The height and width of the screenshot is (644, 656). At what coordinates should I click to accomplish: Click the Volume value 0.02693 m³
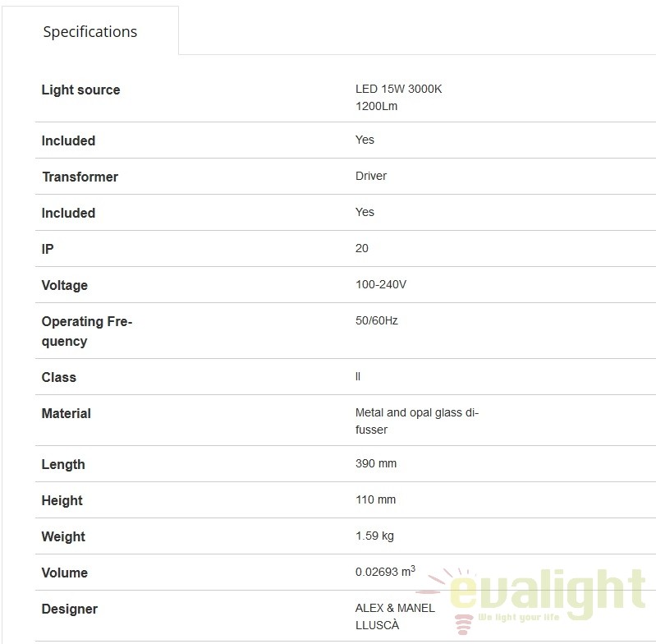[x=385, y=571]
